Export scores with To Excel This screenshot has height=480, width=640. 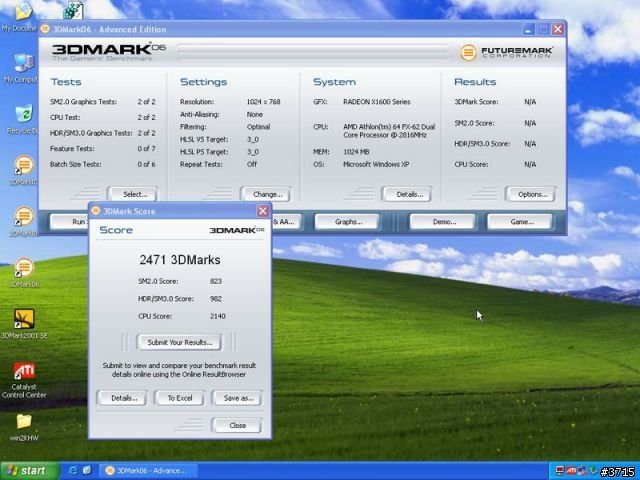179,398
